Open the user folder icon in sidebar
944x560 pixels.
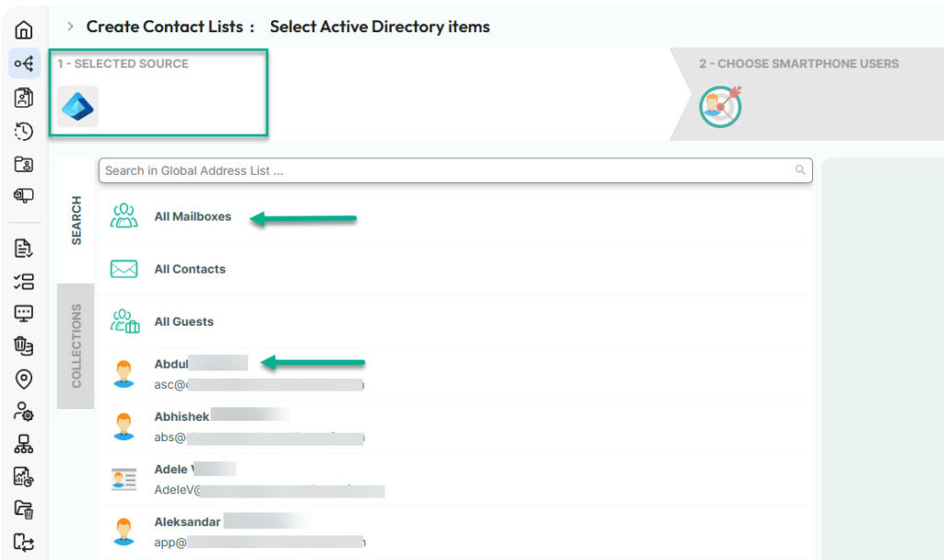(23, 164)
